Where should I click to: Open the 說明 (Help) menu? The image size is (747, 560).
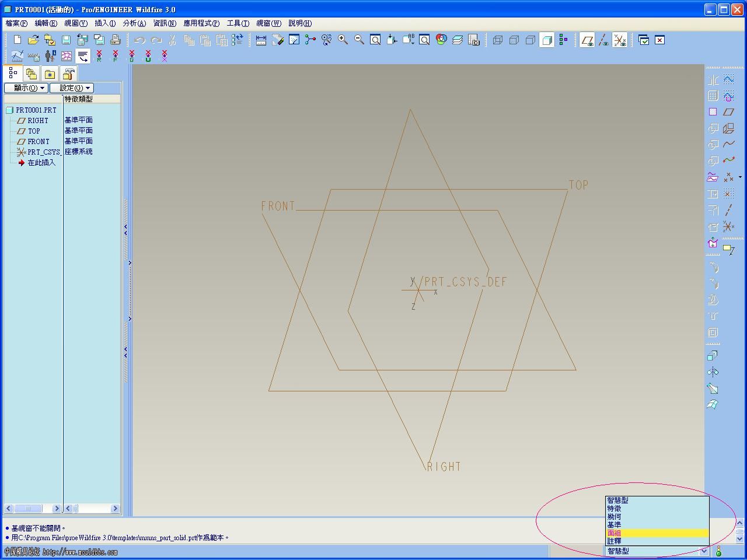pyautogui.click(x=300, y=23)
